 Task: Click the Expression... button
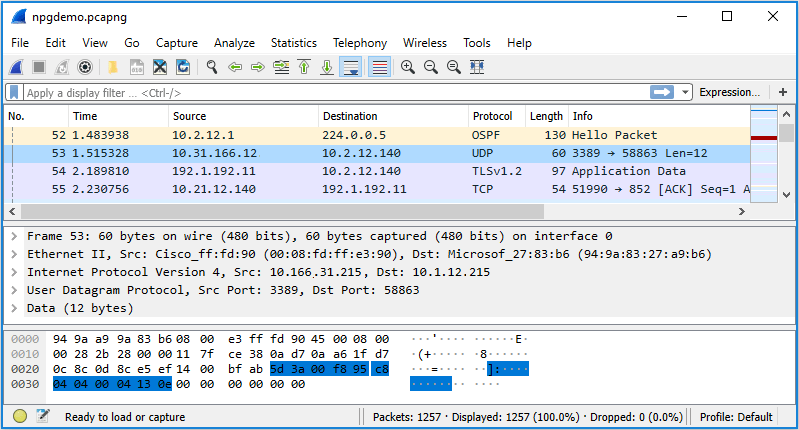[729, 92]
